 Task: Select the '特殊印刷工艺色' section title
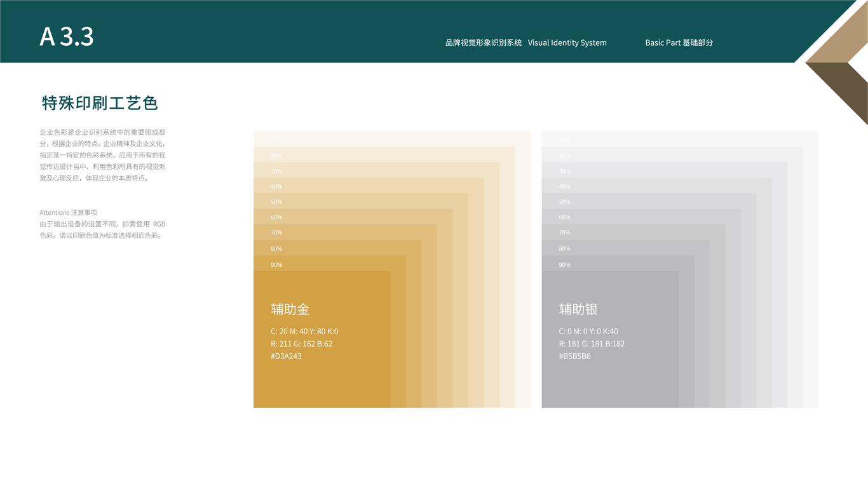(x=100, y=103)
